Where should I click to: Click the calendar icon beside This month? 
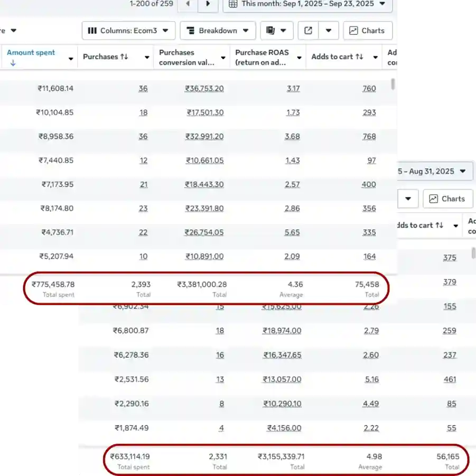(233, 4)
